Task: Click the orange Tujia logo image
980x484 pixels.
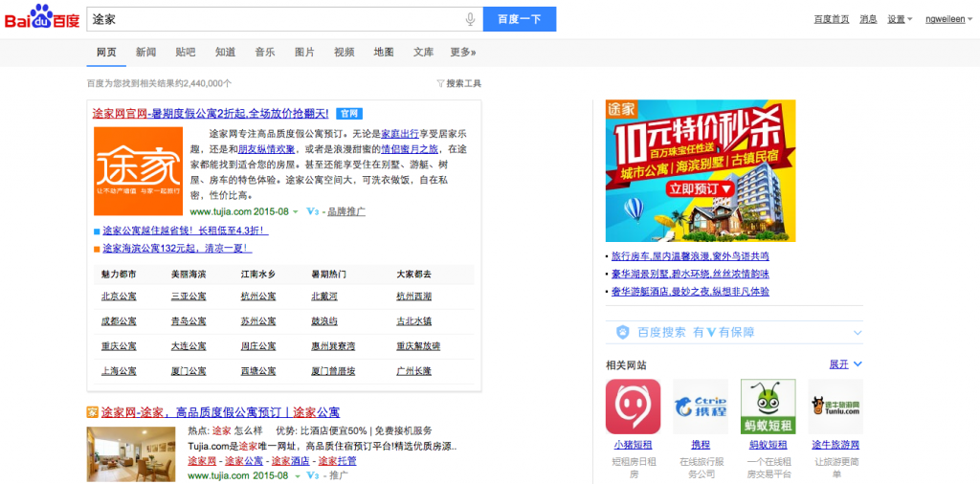Action: pyautogui.click(x=138, y=171)
